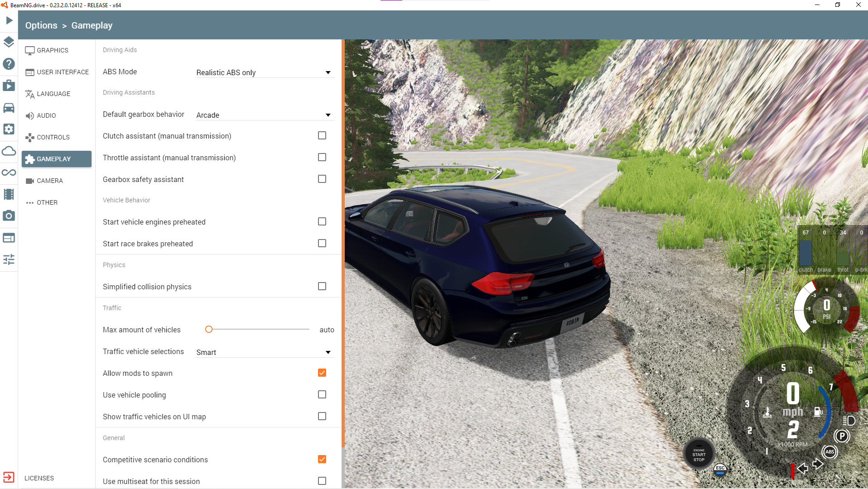Select the Gameplay options tab
This screenshot has height=489, width=868.
click(57, 159)
